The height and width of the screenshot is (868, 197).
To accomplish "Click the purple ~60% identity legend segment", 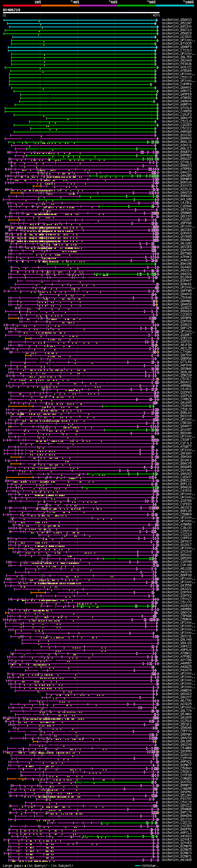I will [98, 6].
